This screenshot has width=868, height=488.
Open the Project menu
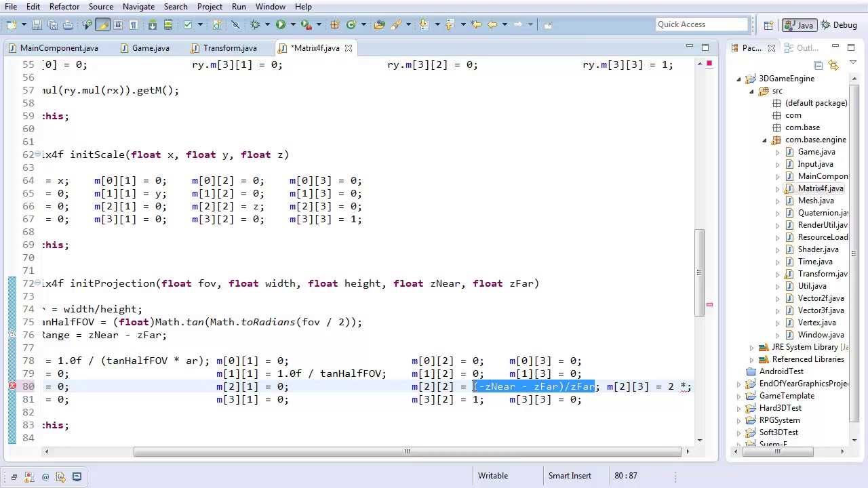(x=210, y=6)
